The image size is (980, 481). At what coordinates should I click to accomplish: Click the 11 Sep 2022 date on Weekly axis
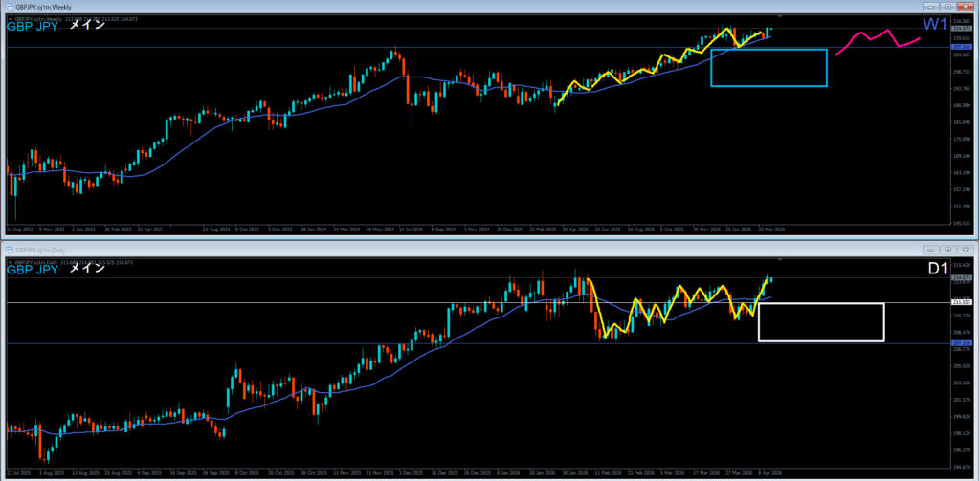tap(20, 230)
